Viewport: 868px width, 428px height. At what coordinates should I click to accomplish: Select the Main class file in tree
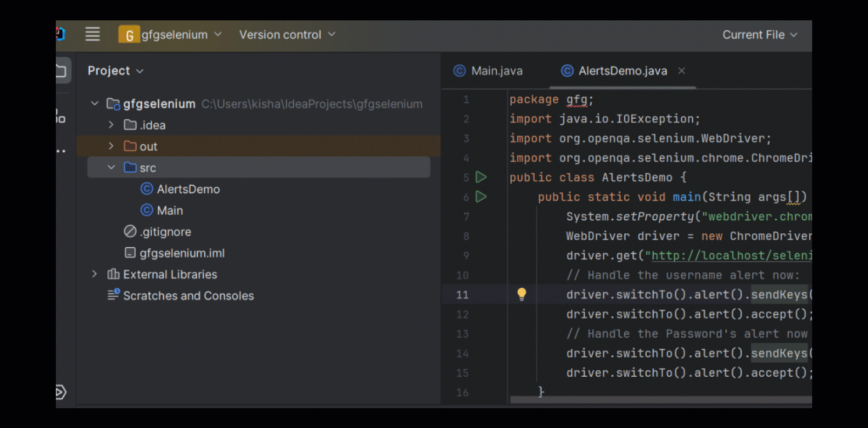coord(169,211)
